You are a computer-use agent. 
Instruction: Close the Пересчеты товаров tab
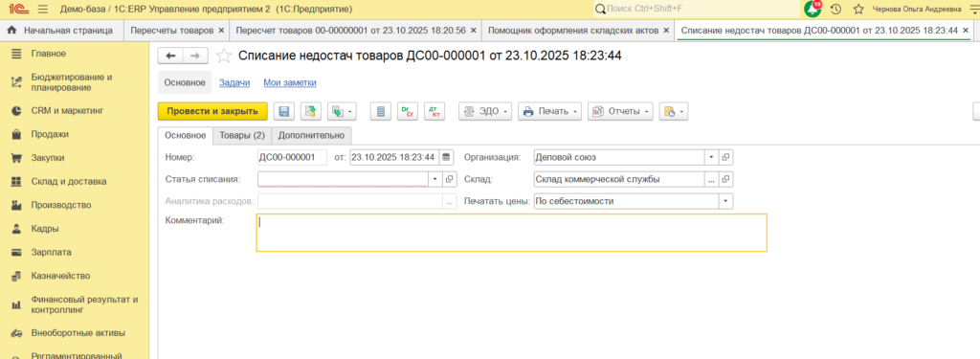pos(220,30)
